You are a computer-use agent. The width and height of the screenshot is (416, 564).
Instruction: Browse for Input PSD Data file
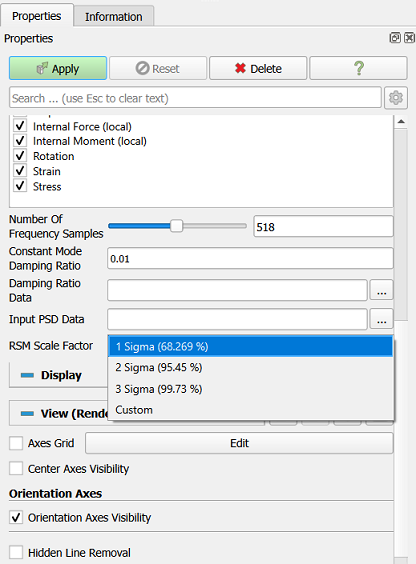(381, 319)
